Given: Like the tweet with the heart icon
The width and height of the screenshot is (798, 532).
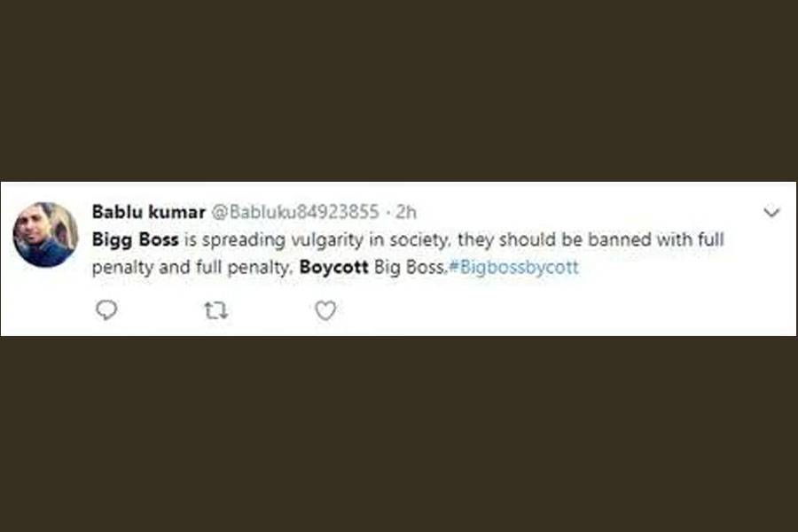Looking at the screenshot, I should click(x=325, y=310).
